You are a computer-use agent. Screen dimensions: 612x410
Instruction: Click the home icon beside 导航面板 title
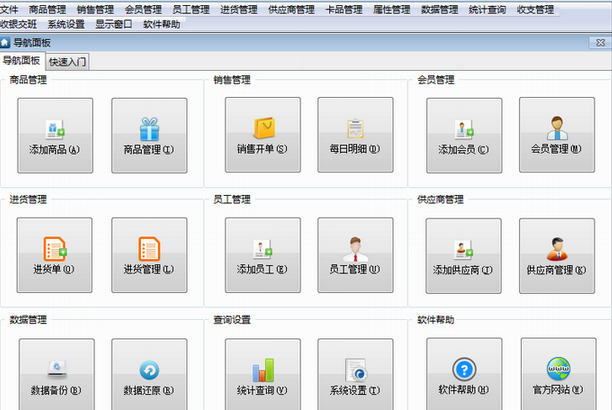[x=5, y=43]
